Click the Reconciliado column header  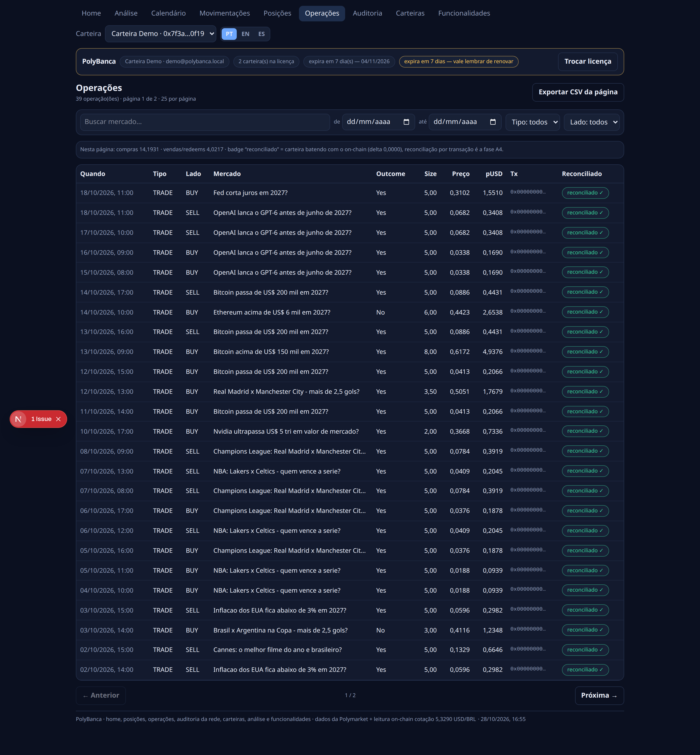click(581, 174)
